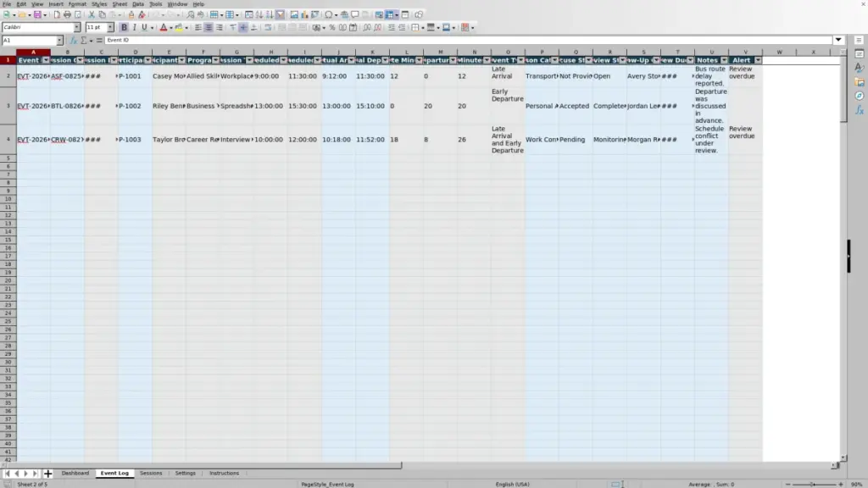Image resolution: width=868 pixels, height=488 pixels.
Task: Click the Insert Comment icon
Action: 355,15
